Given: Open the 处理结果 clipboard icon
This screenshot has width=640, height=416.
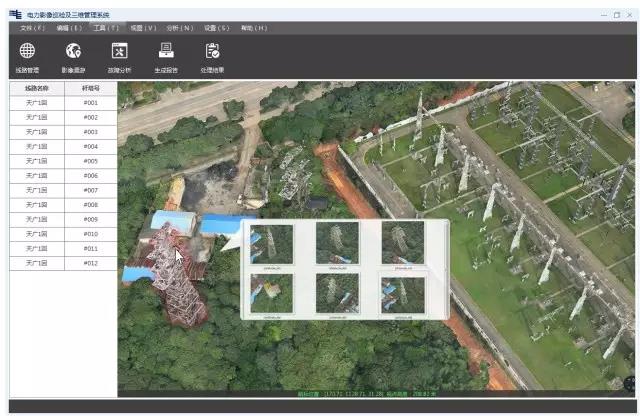Looking at the screenshot, I should pos(212,51).
